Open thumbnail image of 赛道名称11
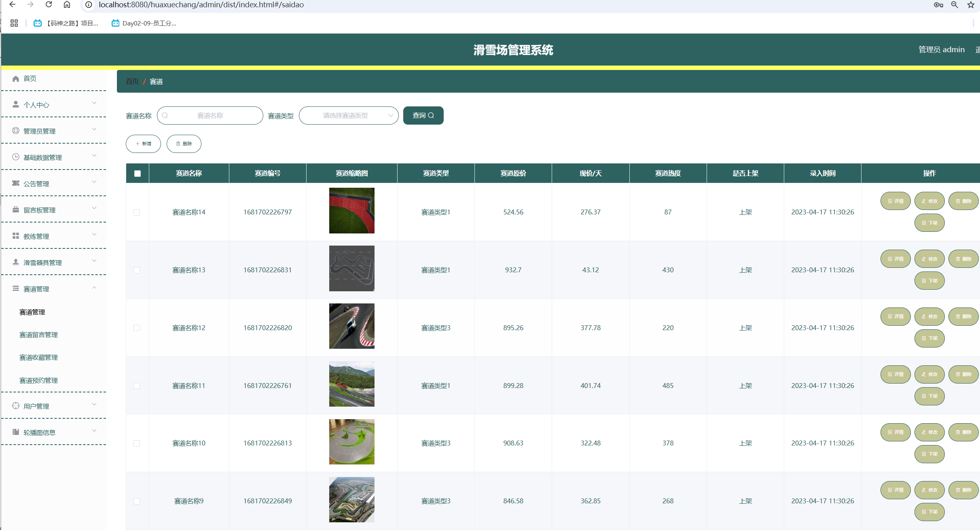This screenshot has width=980, height=530. (x=352, y=384)
